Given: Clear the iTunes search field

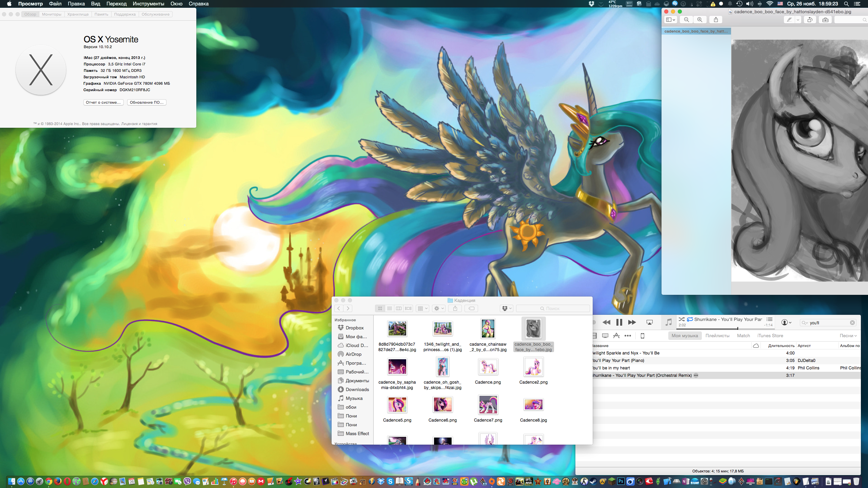Looking at the screenshot, I should 852,323.
